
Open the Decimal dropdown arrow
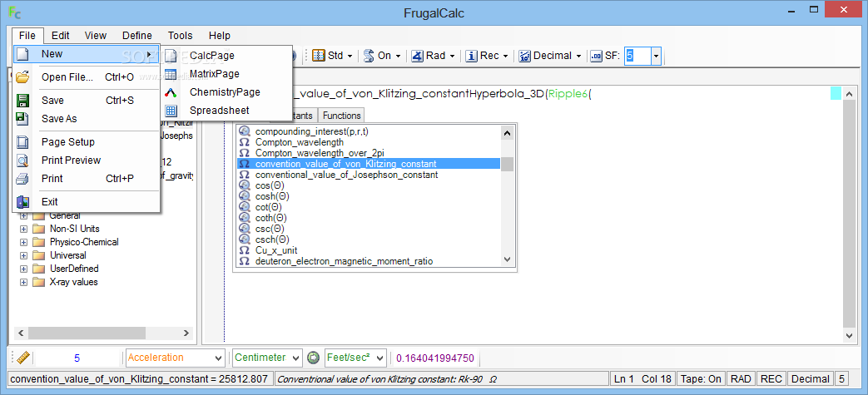point(578,56)
